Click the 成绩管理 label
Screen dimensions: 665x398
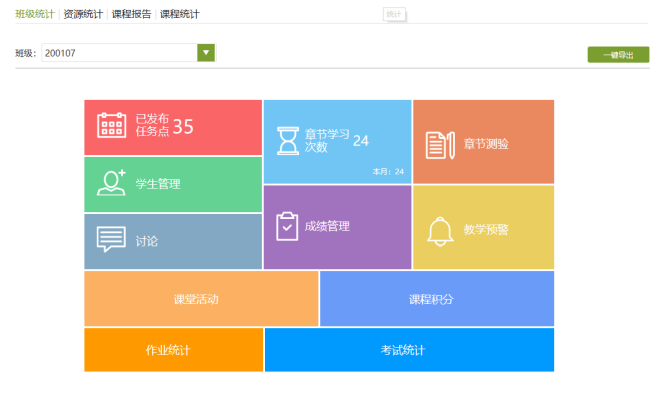pyautogui.click(x=327, y=226)
